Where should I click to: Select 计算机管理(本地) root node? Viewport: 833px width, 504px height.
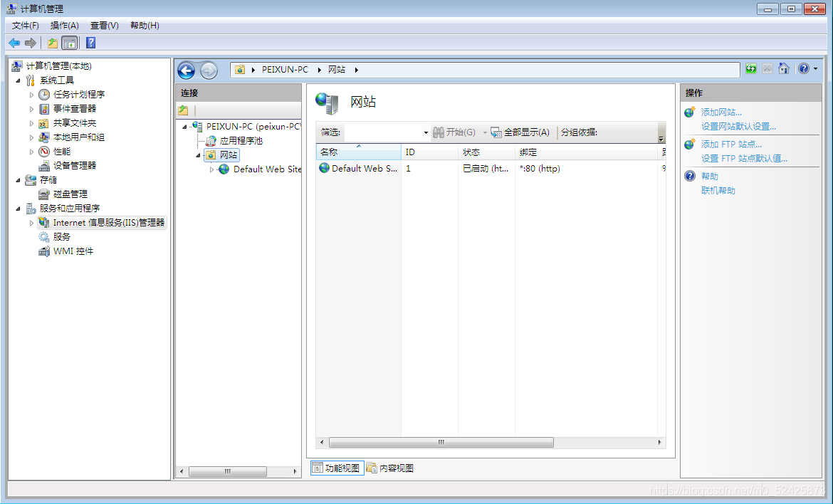click(59, 66)
